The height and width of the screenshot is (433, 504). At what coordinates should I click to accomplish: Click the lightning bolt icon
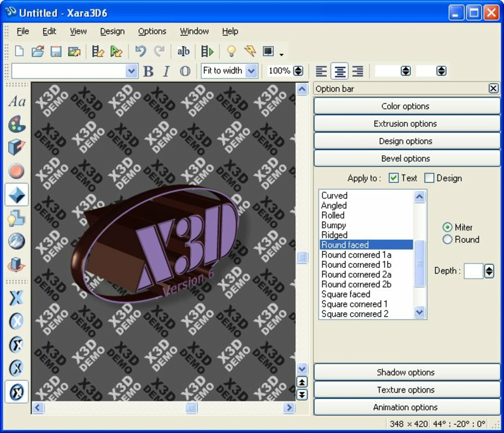click(x=250, y=51)
